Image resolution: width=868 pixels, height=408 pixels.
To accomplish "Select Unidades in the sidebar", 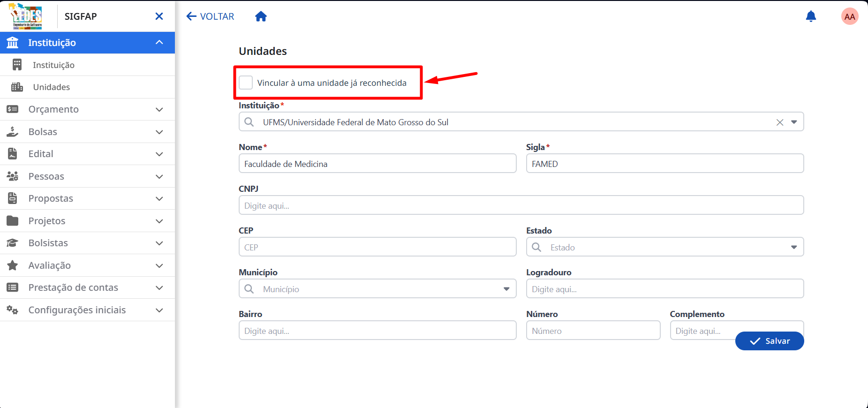I will 87,87.
